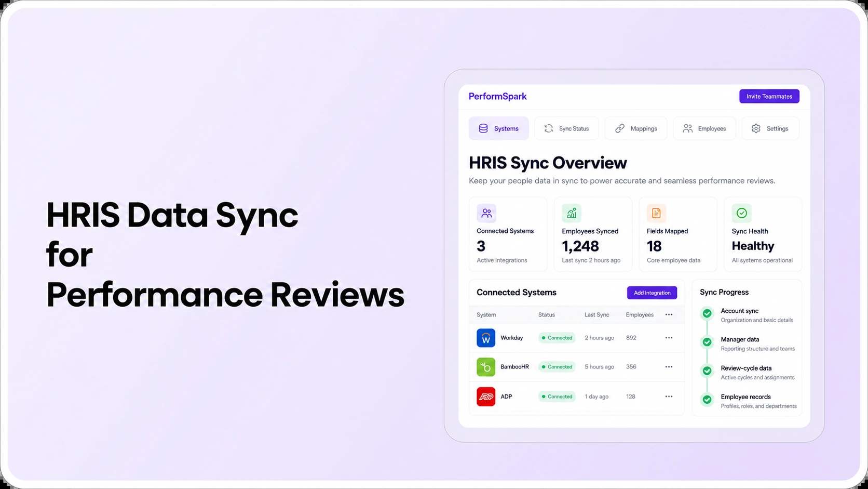The height and width of the screenshot is (489, 868).
Task: Click the 'Reporting structure and teams' text
Action: pos(758,349)
